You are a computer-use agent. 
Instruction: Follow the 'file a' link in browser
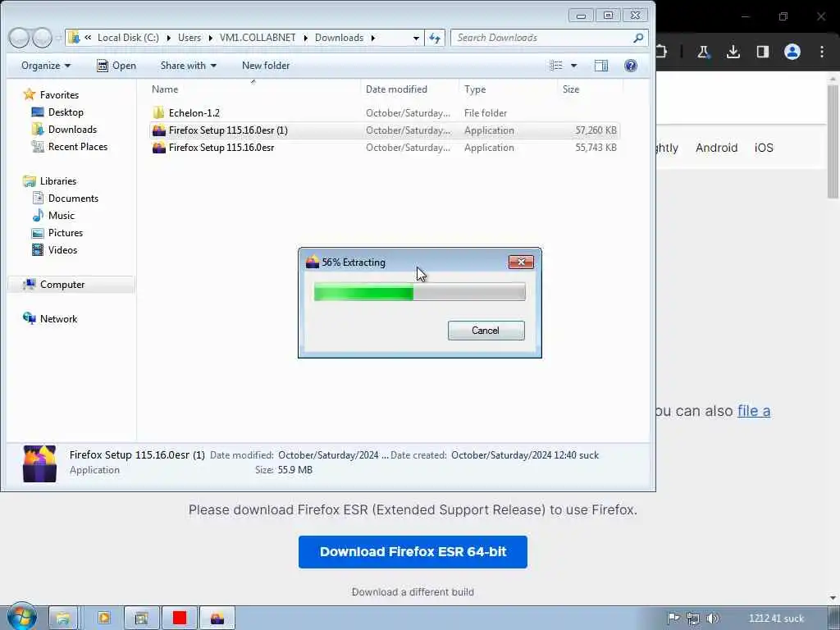click(x=754, y=411)
